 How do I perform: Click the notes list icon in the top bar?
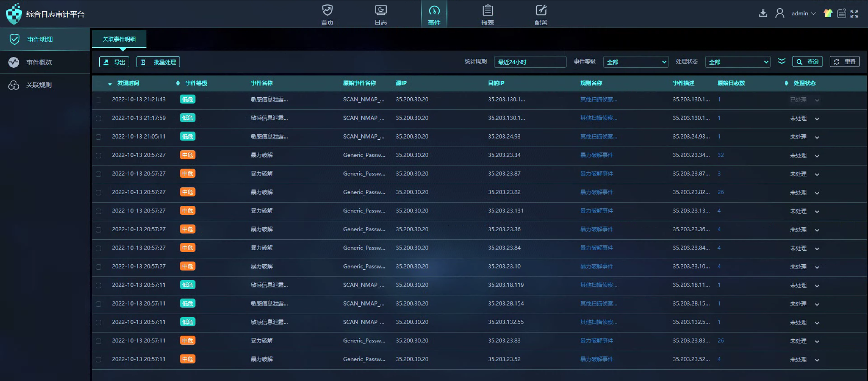click(x=842, y=14)
